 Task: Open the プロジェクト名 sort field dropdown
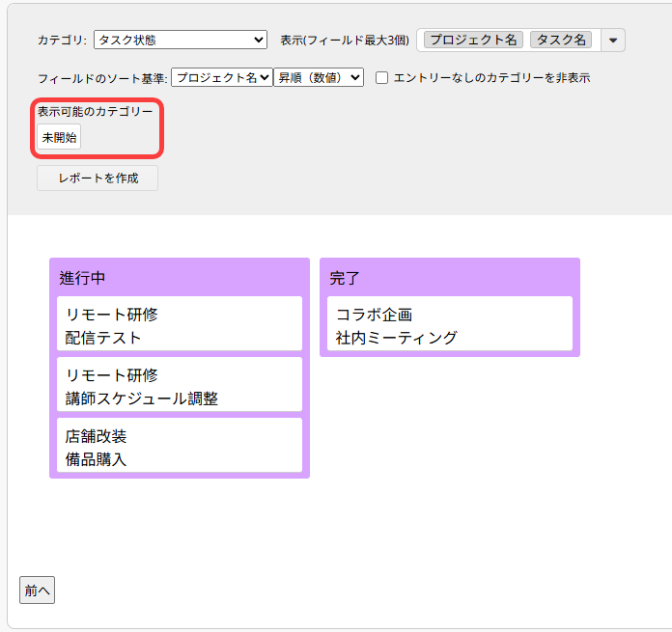point(222,77)
